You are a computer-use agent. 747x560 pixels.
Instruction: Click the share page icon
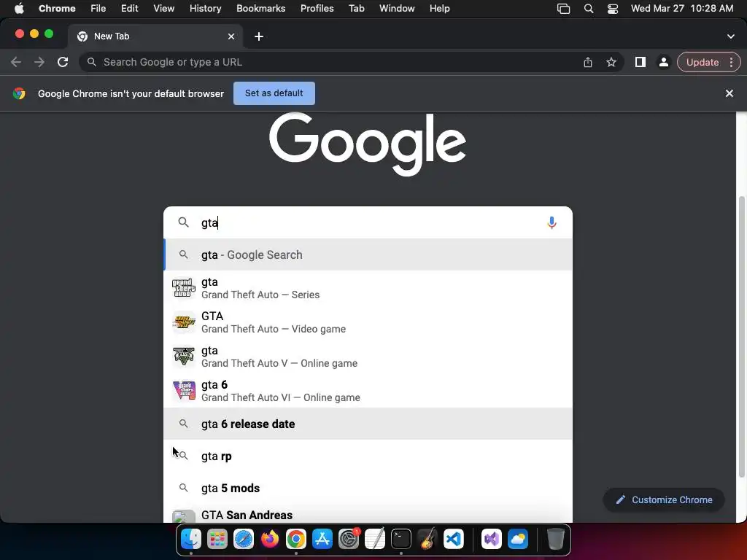point(588,62)
